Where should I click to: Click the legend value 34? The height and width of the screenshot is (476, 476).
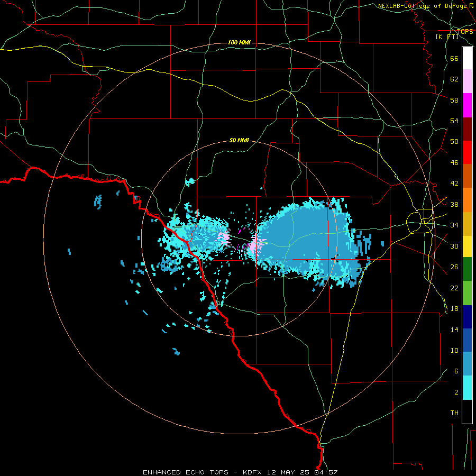454,225
